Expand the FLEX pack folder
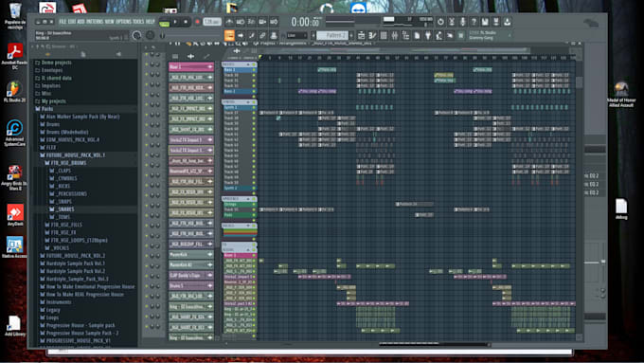Image resolution: width=644 pixels, height=363 pixels. pyautogui.click(x=51, y=148)
